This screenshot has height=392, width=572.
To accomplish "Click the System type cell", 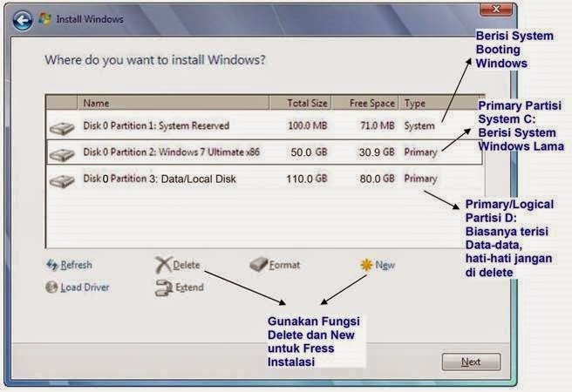I will [419, 126].
